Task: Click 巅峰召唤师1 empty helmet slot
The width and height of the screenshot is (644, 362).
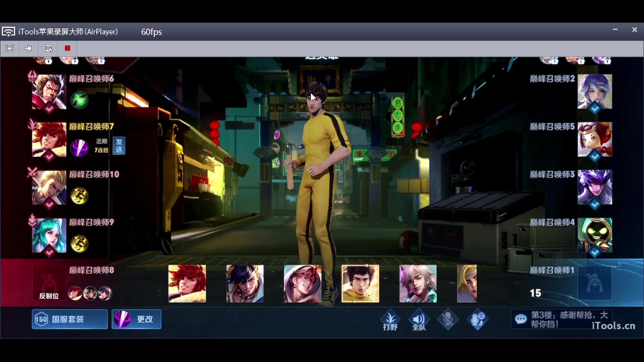Action: point(595,284)
